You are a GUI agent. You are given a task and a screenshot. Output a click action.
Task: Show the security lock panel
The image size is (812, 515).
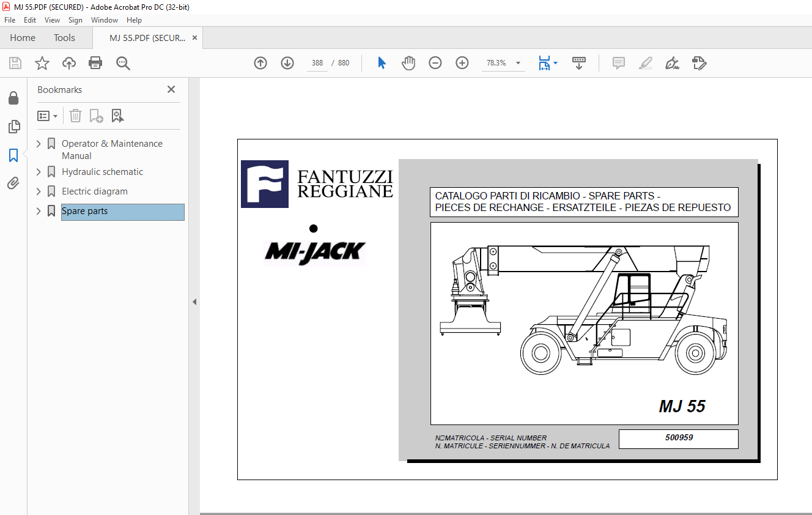13,98
